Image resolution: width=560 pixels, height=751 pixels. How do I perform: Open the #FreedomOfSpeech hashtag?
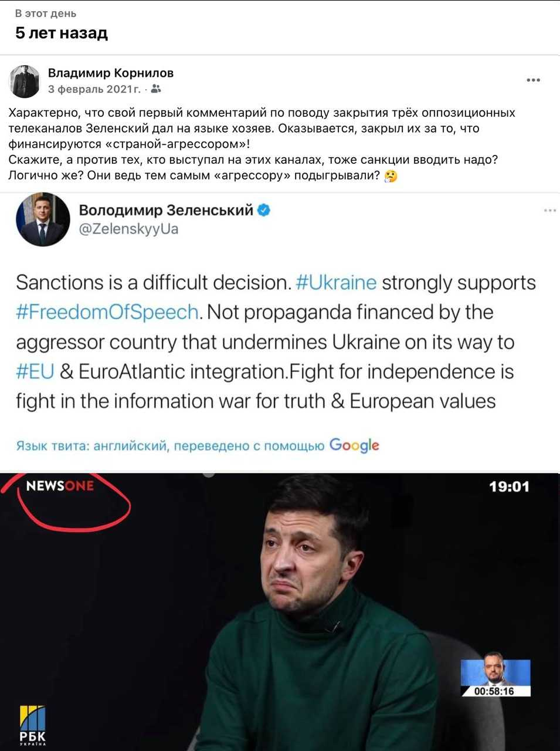click(107, 312)
